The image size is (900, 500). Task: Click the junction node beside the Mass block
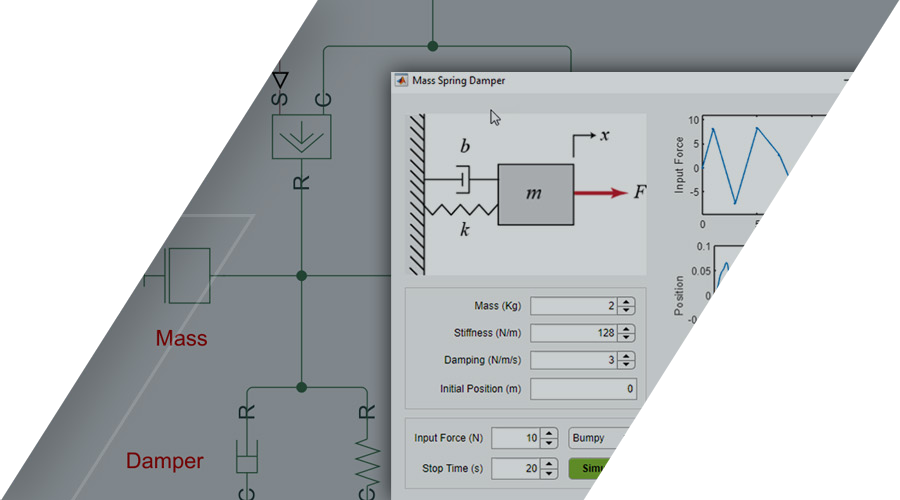(301, 276)
